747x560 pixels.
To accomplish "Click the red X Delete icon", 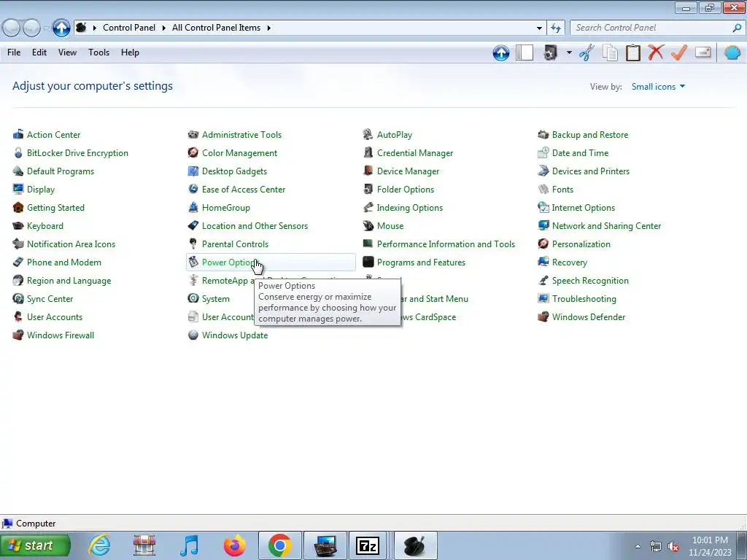I will pyautogui.click(x=656, y=52).
